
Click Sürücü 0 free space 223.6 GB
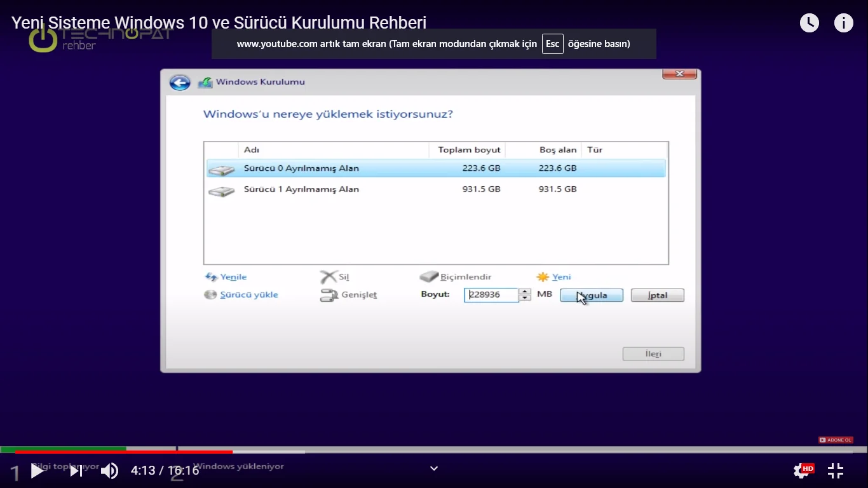(x=558, y=168)
